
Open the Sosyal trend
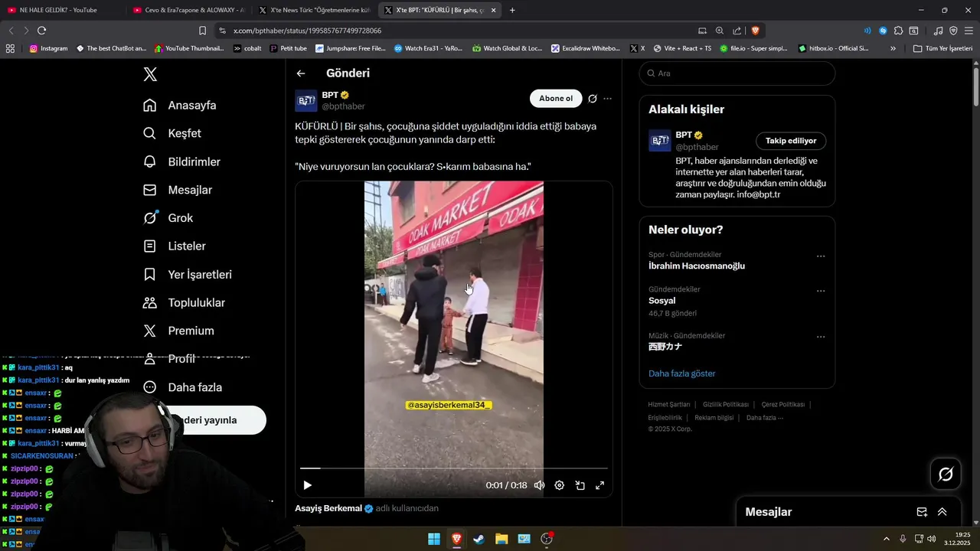click(661, 301)
